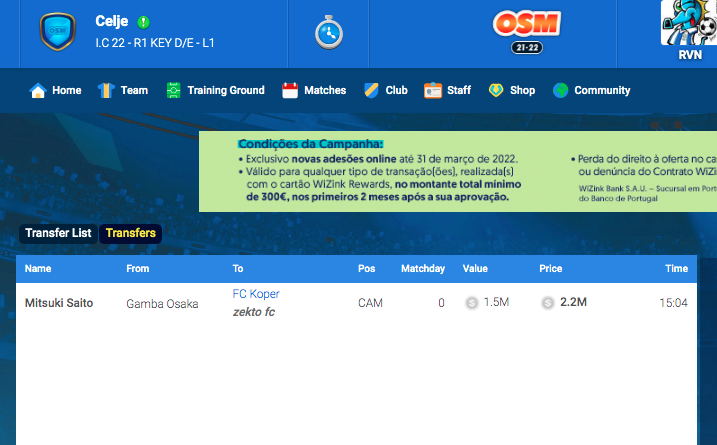The image size is (717, 445).
Task: Open player Mitsuki Saito's row
Action: pos(59,303)
